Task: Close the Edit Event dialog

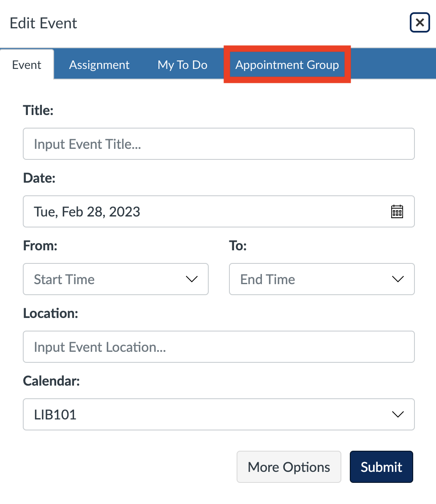Action: pyautogui.click(x=420, y=22)
